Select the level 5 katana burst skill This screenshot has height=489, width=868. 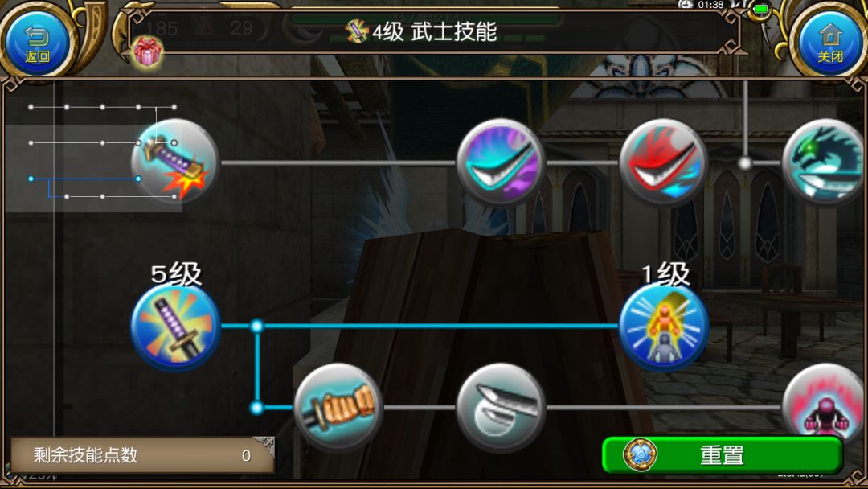[175, 326]
